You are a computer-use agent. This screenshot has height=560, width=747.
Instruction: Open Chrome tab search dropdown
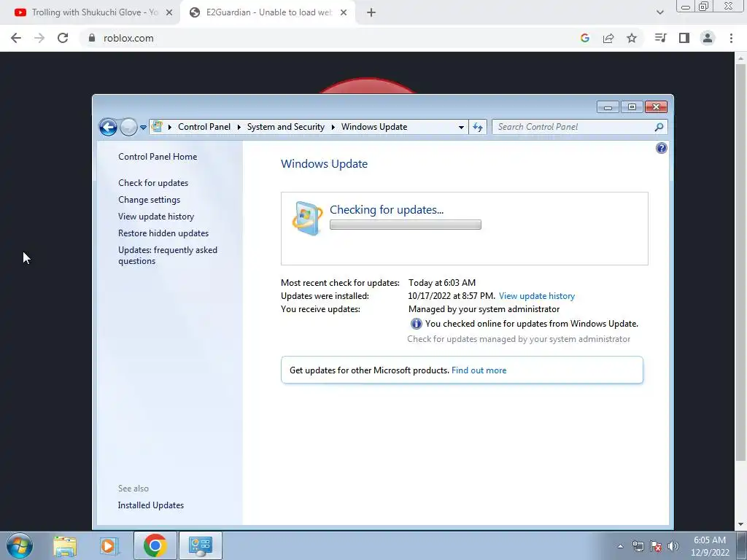(659, 12)
